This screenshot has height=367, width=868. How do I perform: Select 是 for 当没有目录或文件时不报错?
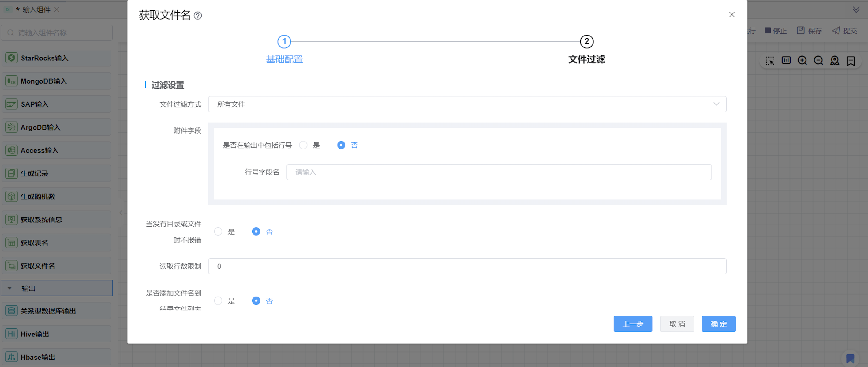218,231
